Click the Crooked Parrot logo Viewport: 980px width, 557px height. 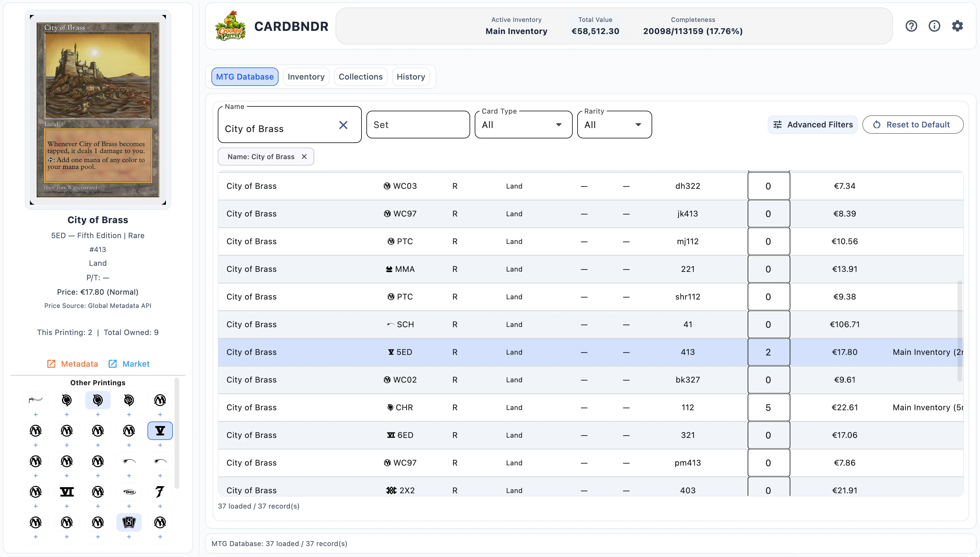[230, 26]
